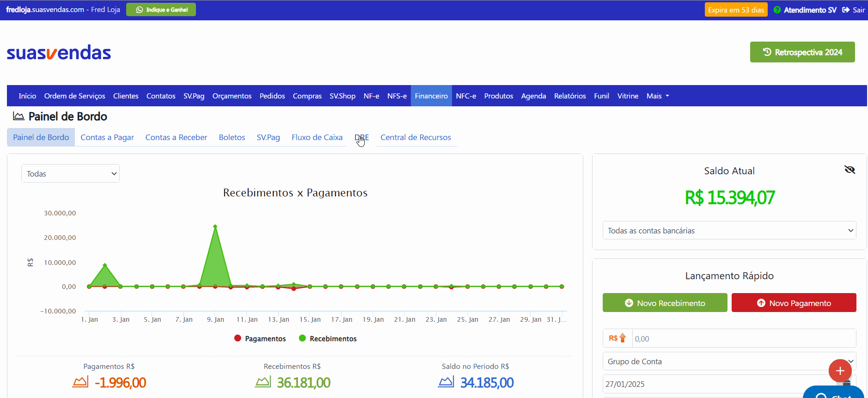868x398 pixels.
Task: Open the Chat widget
Action: pyautogui.click(x=833, y=393)
